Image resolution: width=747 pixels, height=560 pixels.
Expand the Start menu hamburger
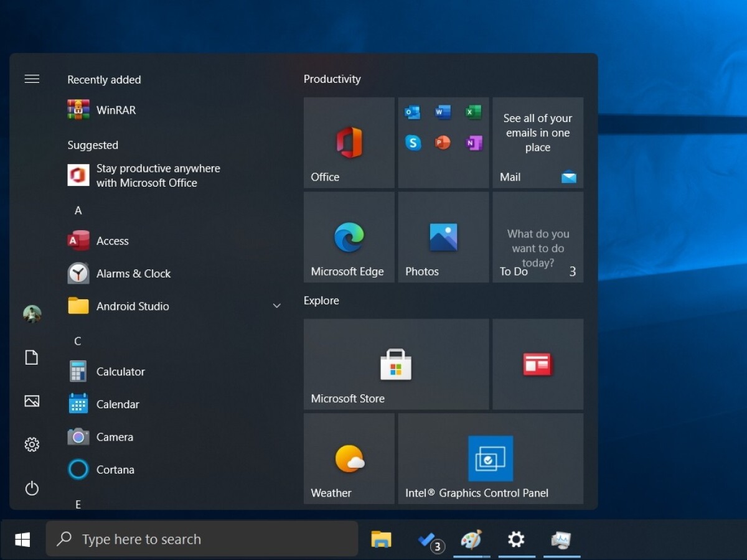32,79
